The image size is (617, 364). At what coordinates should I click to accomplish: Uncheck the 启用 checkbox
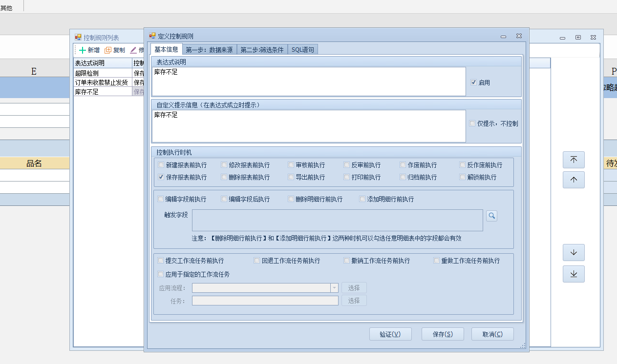coord(473,82)
